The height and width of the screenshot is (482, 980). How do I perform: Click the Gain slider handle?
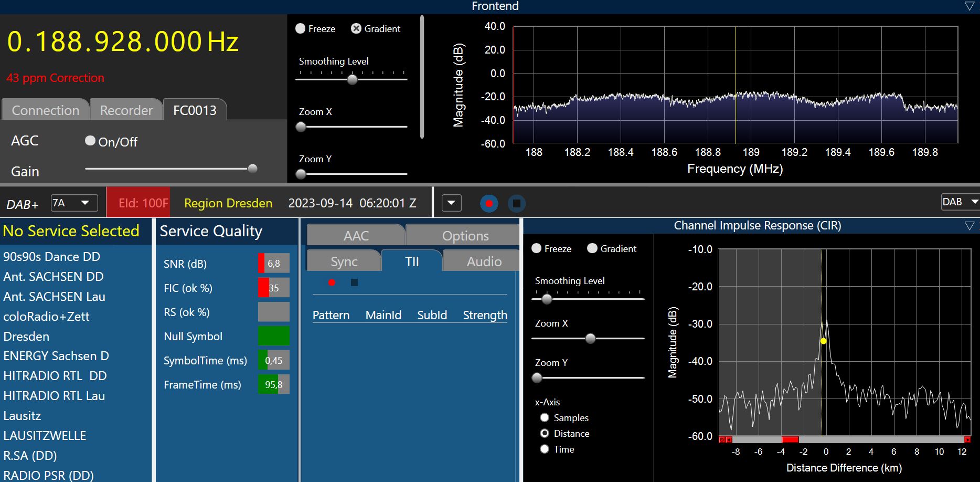[x=252, y=169]
